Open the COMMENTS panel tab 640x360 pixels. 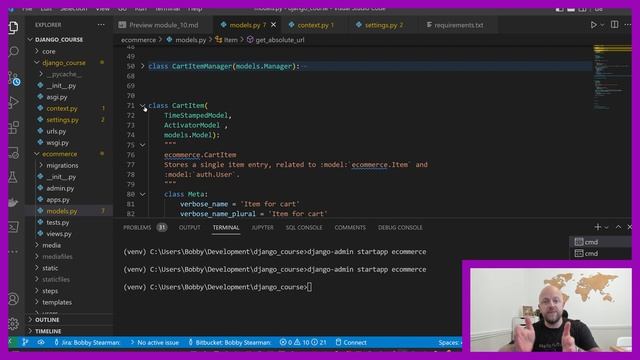pos(350,227)
